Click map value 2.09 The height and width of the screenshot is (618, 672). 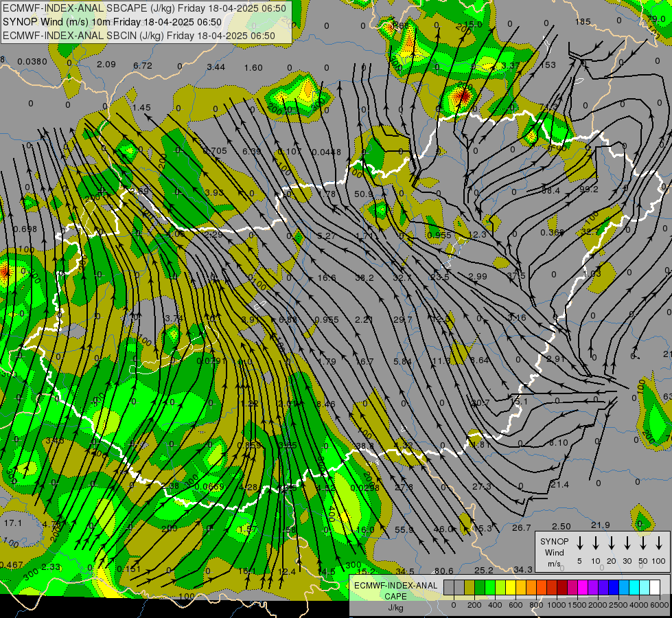[x=106, y=65]
